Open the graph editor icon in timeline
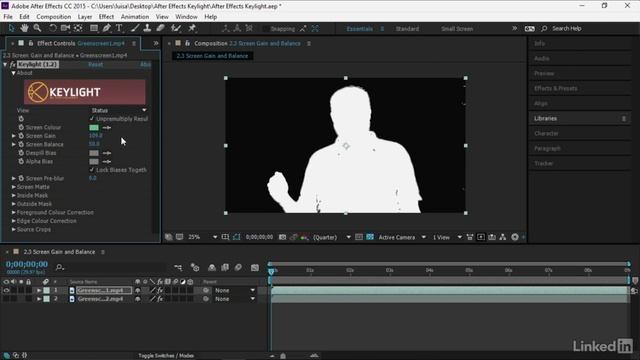This screenshot has height=360, width=640. [255, 267]
